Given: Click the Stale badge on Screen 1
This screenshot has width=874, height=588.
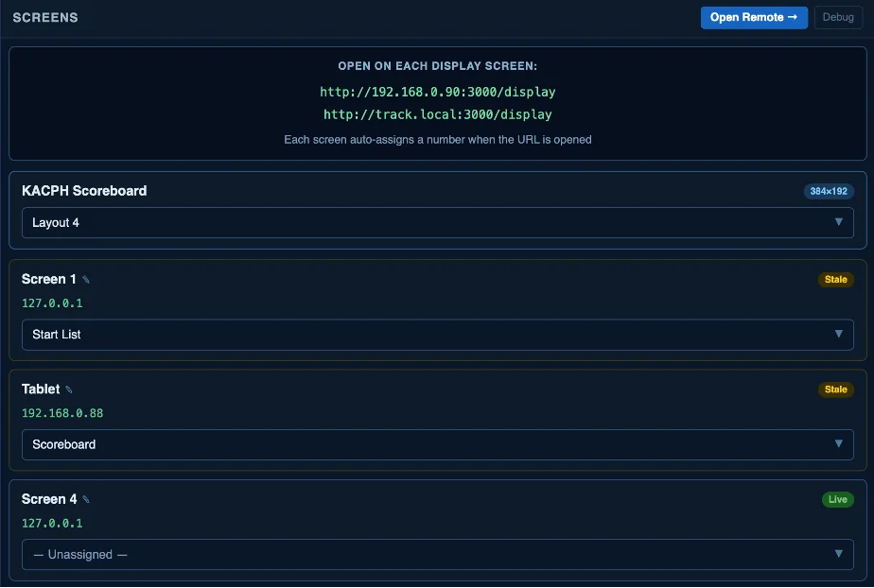Looking at the screenshot, I should click(x=835, y=280).
